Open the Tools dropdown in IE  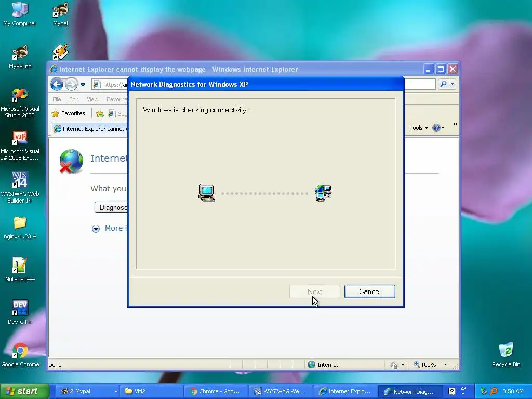click(x=418, y=128)
